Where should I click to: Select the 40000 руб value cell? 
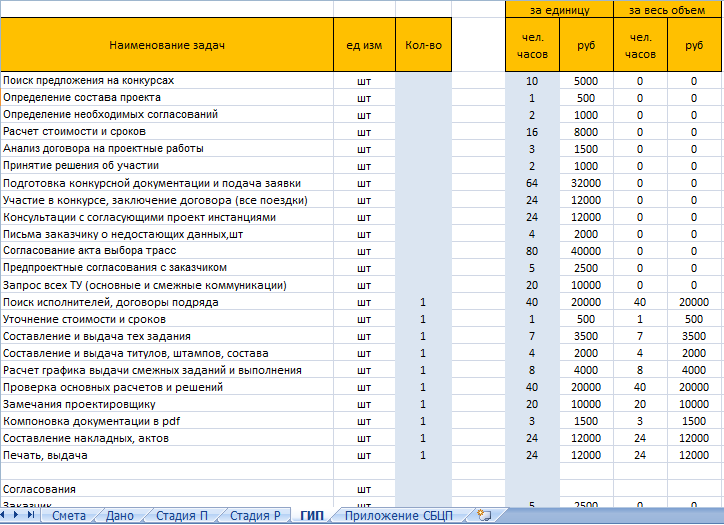pyautogui.click(x=586, y=251)
